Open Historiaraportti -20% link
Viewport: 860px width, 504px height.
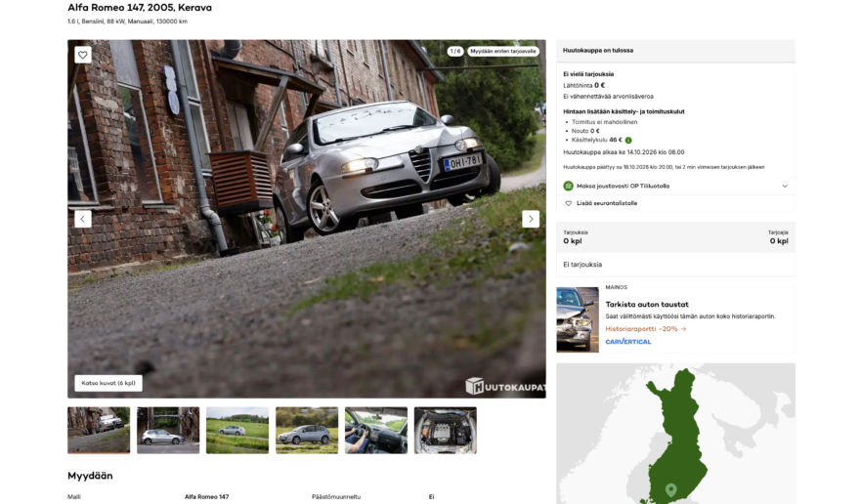(646, 329)
